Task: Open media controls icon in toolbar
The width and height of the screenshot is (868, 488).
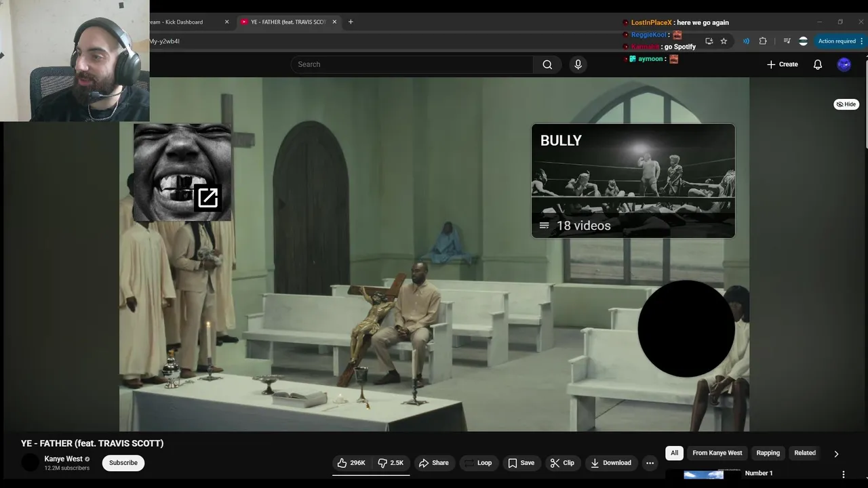Action: [x=787, y=41]
